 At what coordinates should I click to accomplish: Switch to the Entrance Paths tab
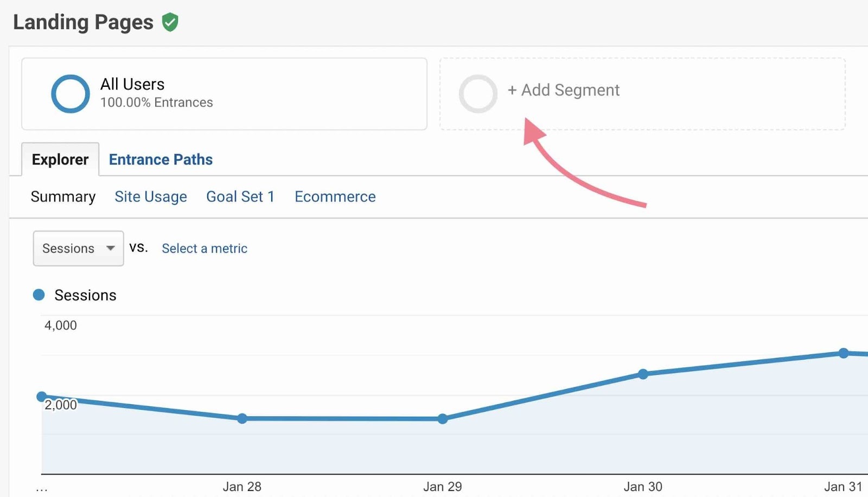(x=161, y=159)
